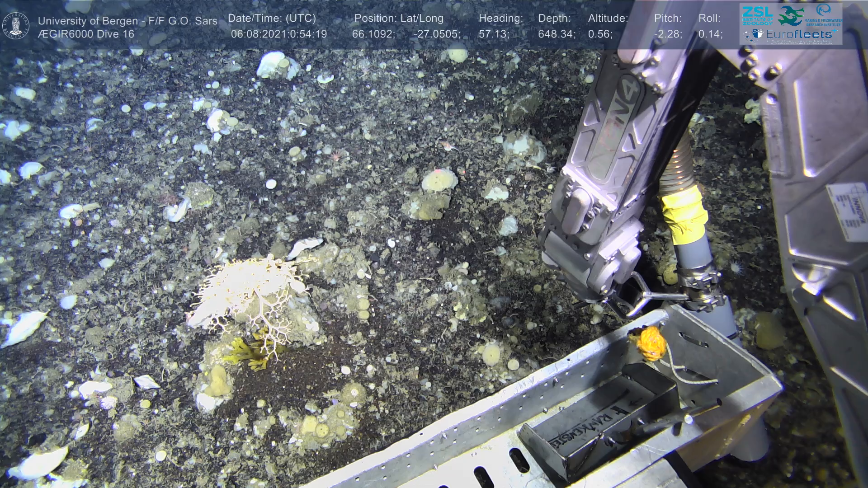
Task: Click the Altitude value 0.56
Action: tap(600, 34)
